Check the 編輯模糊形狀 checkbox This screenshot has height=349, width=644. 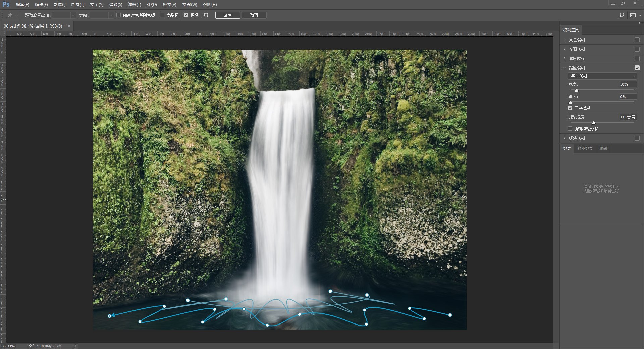pos(570,129)
